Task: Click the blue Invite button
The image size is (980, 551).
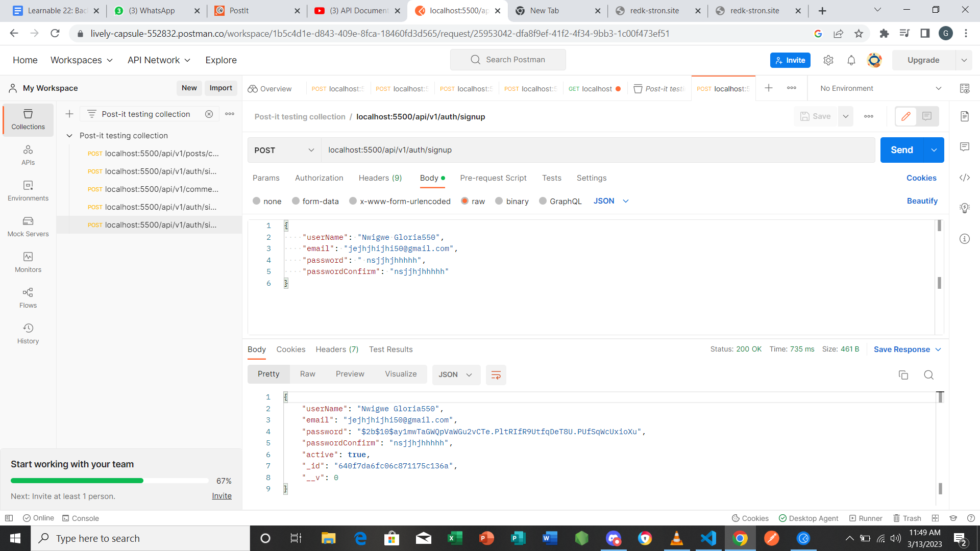Action: (790, 60)
